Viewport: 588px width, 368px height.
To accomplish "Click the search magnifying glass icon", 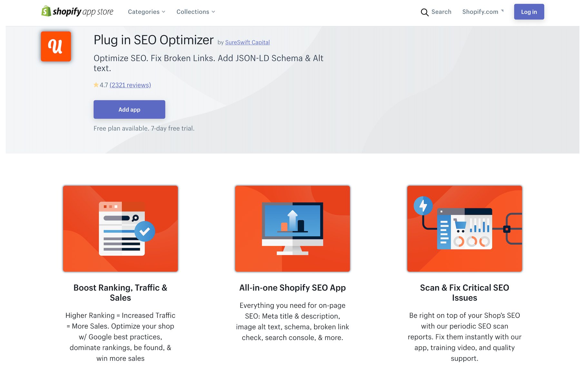I will (x=425, y=12).
